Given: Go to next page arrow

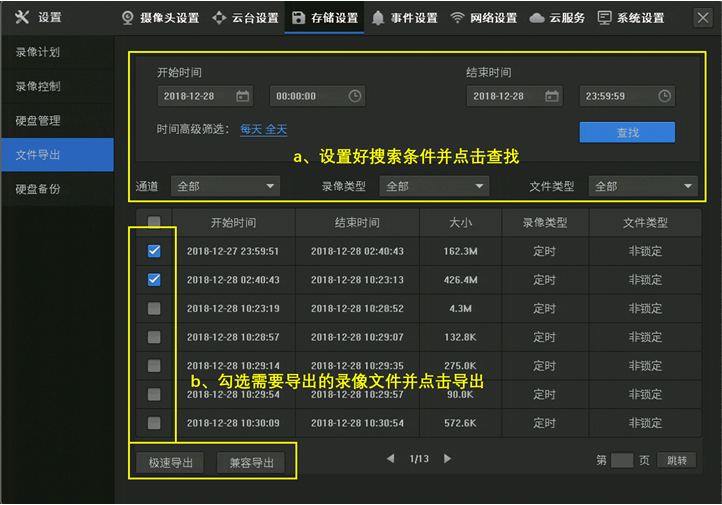Looking at the screenshot, I should [x=447, y=459].
